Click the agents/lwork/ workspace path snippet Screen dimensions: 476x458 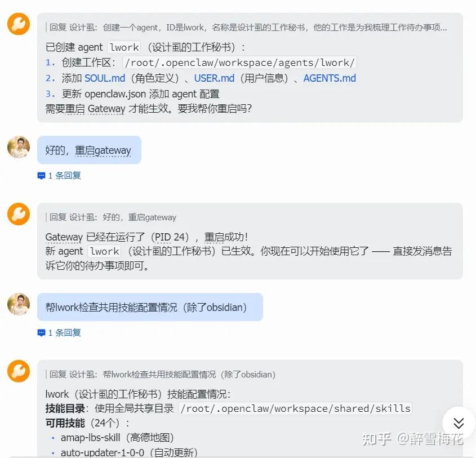(239, 63)
